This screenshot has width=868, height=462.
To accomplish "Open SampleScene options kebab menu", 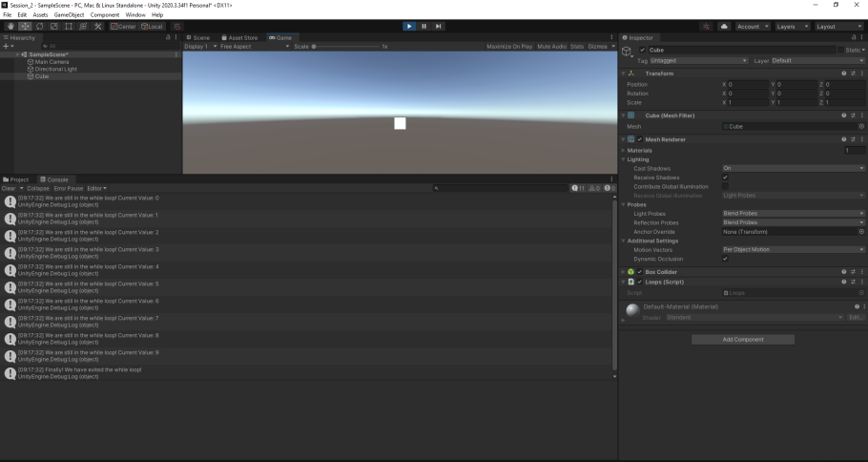I will pyautogui.click(x=176, y=54).
